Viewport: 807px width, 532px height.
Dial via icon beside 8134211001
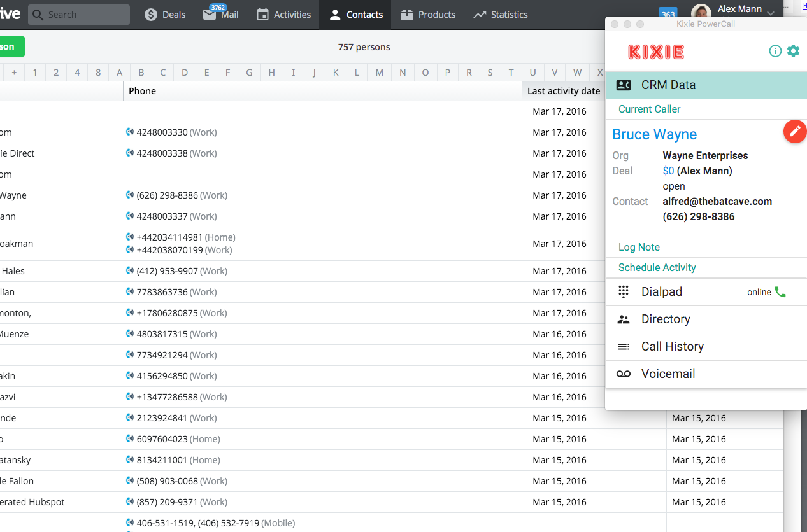tap(130, 460)
